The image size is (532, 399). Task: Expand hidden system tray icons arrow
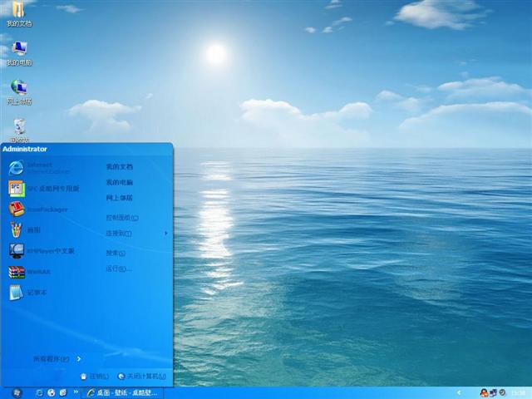(x=459, y=393)
